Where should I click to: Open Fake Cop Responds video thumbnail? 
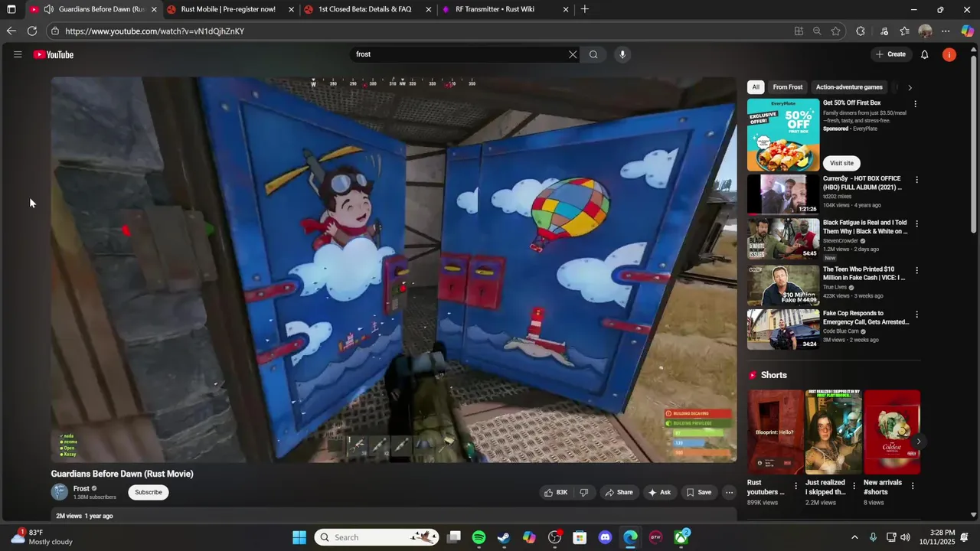tap(783, 329)
